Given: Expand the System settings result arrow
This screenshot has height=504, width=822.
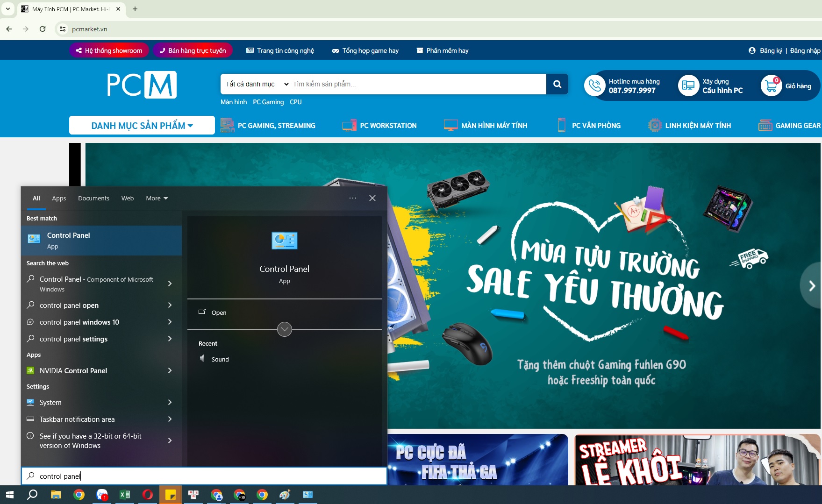Looking at the screenshot, I should (170, 402).
